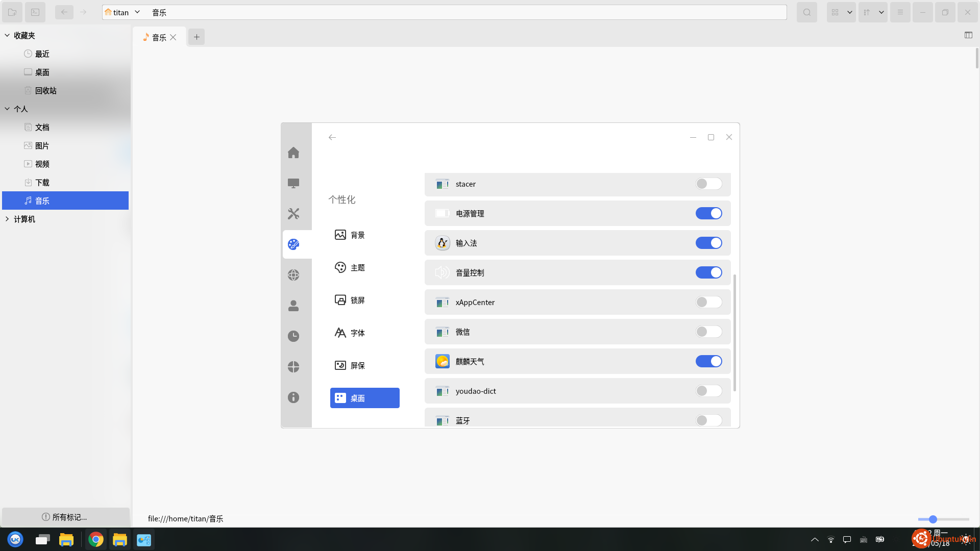The image size is (980, 551).
Task: Open the date and time clock icon
Action: (293, 336)
